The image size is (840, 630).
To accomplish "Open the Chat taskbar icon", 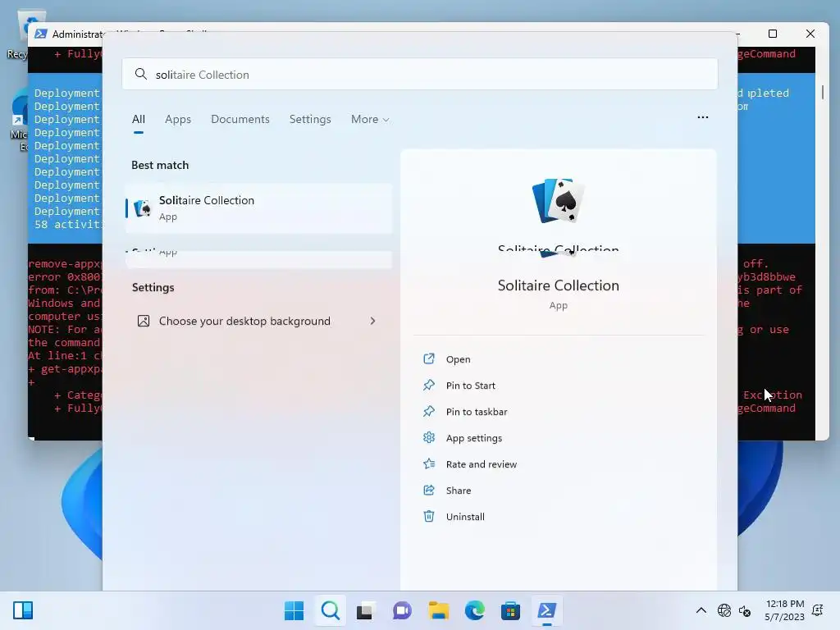I will (x=402, y=610).
